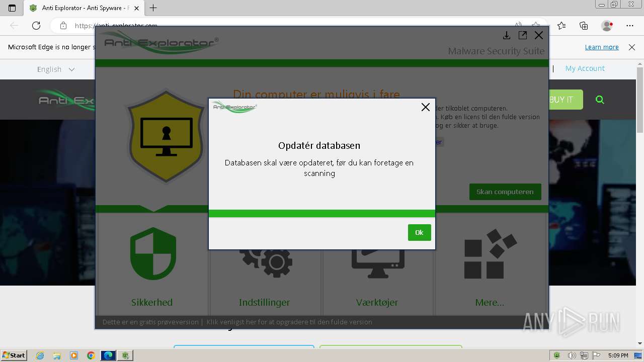This screenshot has width=644, height=362.
Task: Open Edge Favorites star list icon
Action: pos(561,25)
